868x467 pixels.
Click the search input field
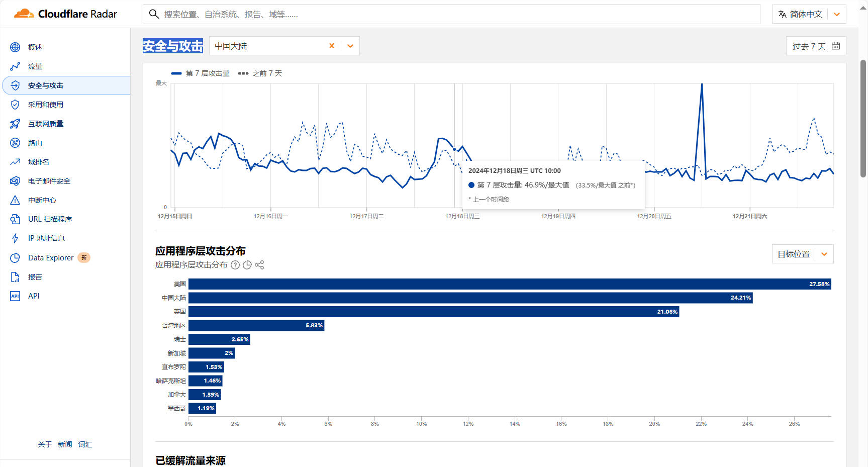coord(451,14)
